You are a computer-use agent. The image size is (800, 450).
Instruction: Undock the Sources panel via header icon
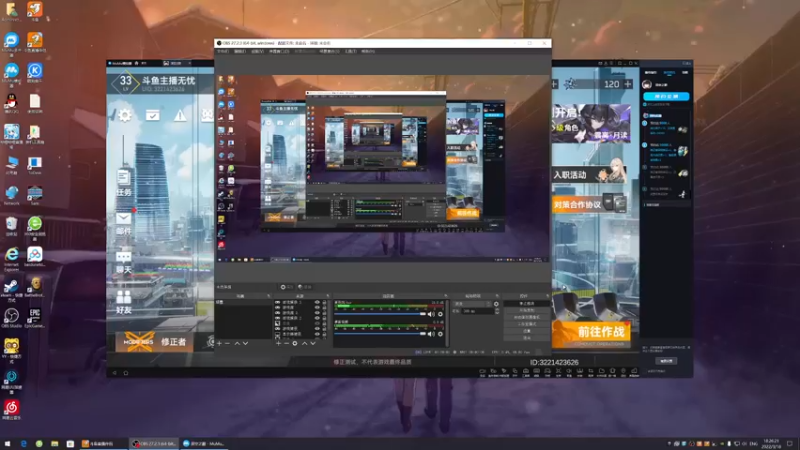point(328,296)
